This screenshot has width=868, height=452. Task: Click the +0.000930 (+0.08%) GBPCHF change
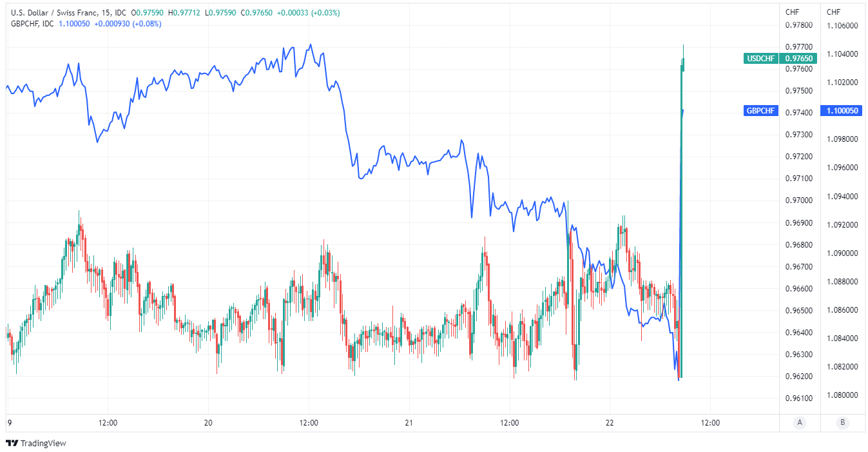click(x=128, y=24)
